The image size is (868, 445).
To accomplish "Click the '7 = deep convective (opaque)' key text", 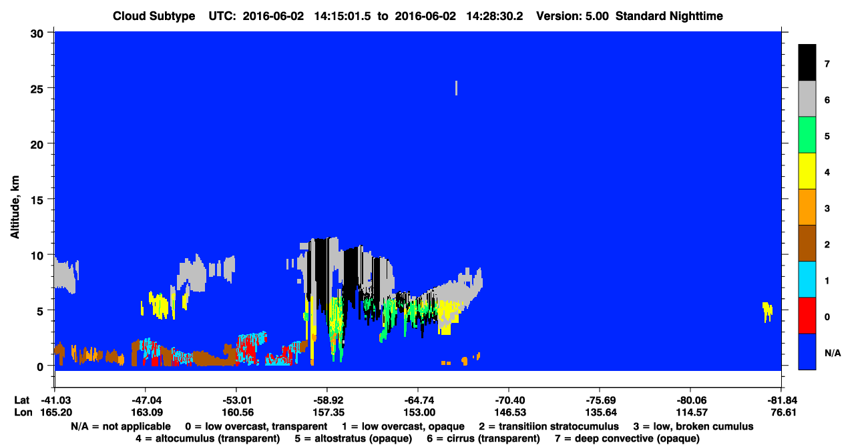I will pos(626,438).
